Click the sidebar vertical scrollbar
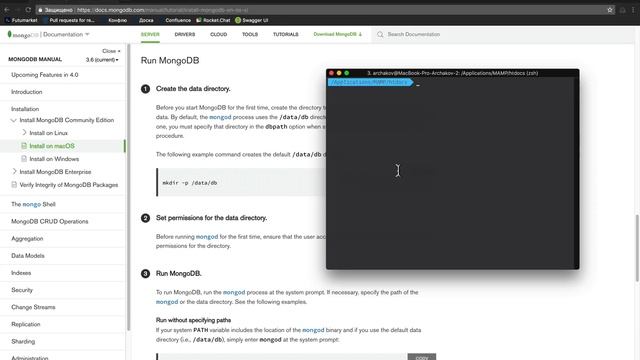 (x=128, y=187)
